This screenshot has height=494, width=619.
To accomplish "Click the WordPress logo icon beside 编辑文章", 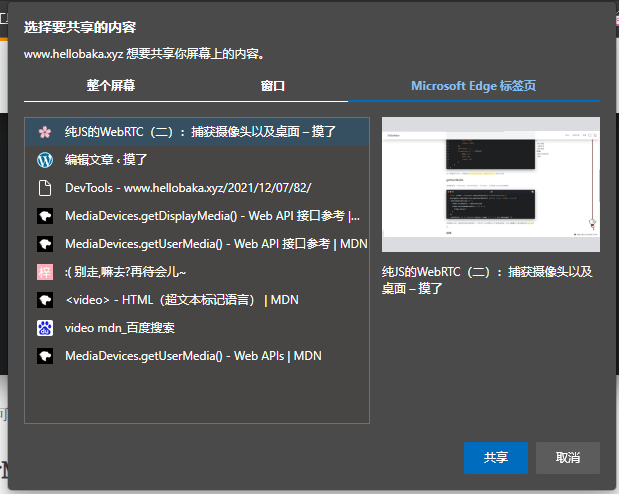I will [x=45, y=160].
